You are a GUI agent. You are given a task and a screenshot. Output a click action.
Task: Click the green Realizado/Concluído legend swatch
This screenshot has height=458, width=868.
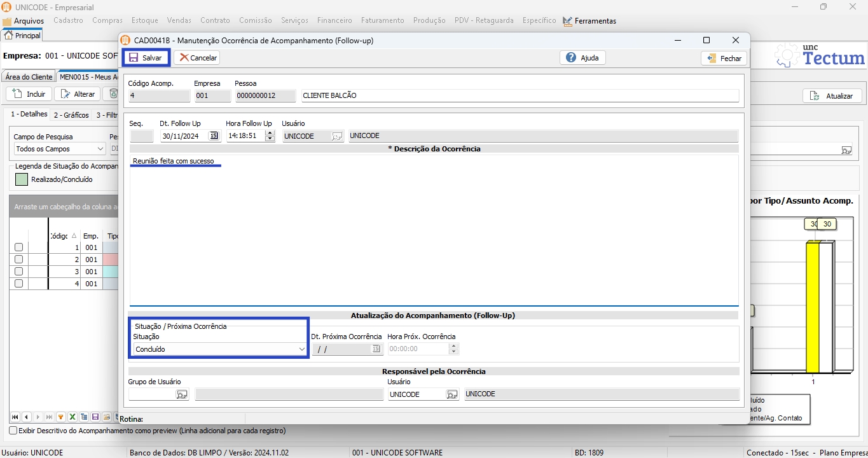tap(22, 179)
